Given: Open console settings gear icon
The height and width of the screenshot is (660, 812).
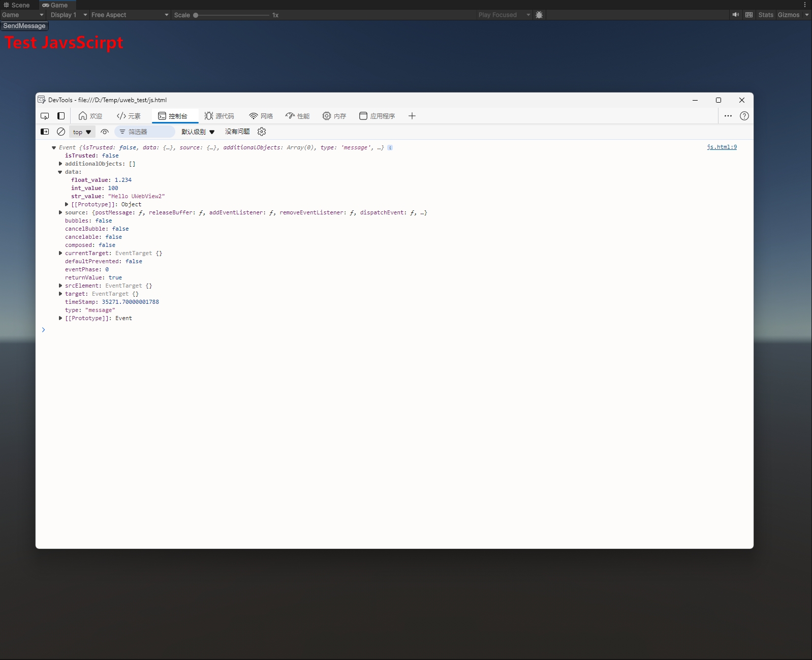Looking at the screenshot, I should tap(262, 132).
